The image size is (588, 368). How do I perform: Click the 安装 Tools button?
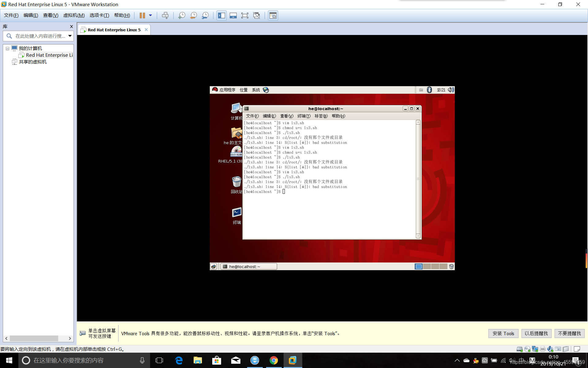pos(503,333)
